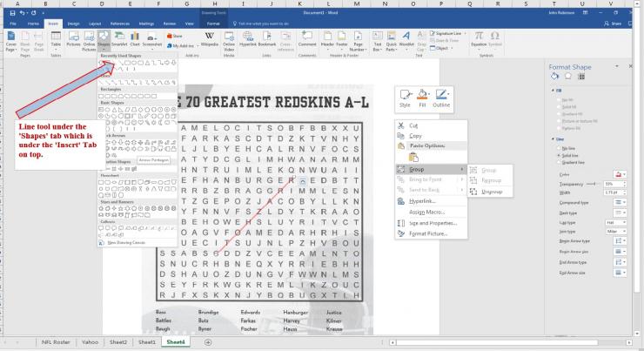Choose Ungroup in the Group submenu
The image size is (644, 351).
491,192
